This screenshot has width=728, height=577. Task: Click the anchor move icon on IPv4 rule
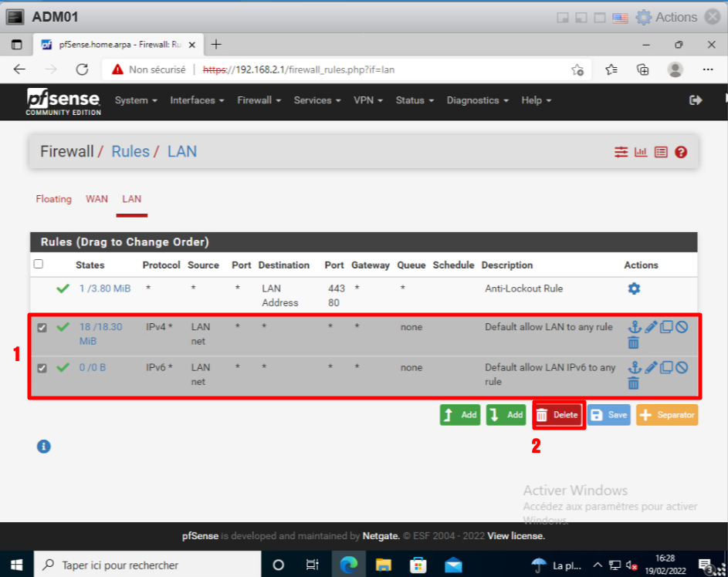[635, 326]
